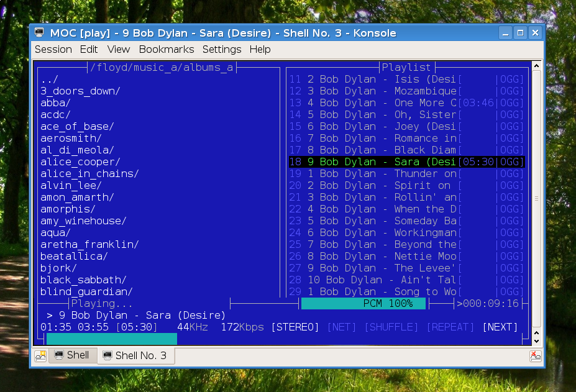Click the vertical scrollbar handle
Screen dimensions: 576x392
pos(536,198)
